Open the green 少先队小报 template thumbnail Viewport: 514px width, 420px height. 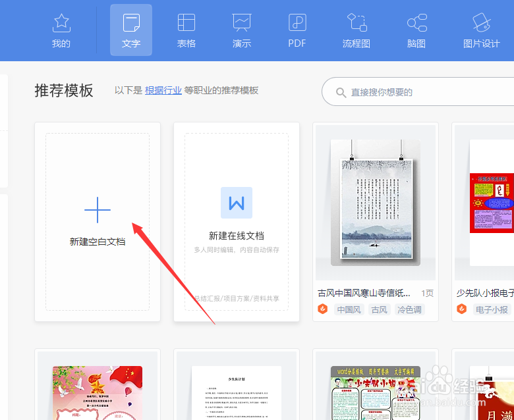(376, 392)
